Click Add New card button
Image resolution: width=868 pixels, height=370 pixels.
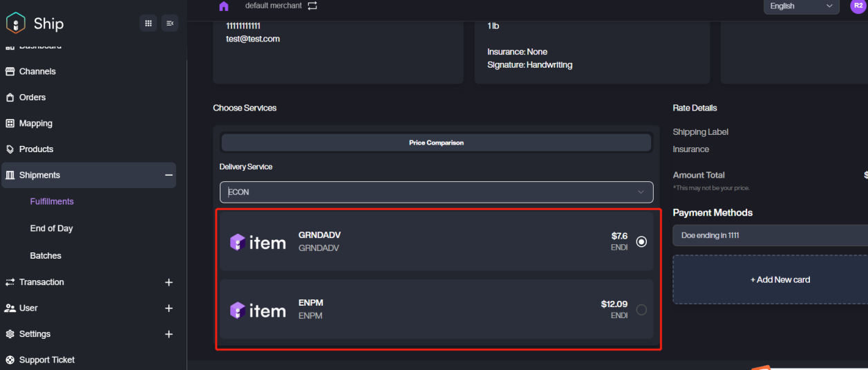pyautogui.click(x=780, y=280)
